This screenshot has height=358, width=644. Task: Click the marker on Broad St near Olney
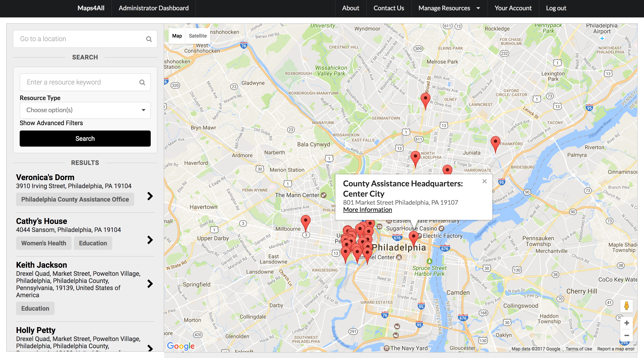pyautogui.click(x=425, y=99)
